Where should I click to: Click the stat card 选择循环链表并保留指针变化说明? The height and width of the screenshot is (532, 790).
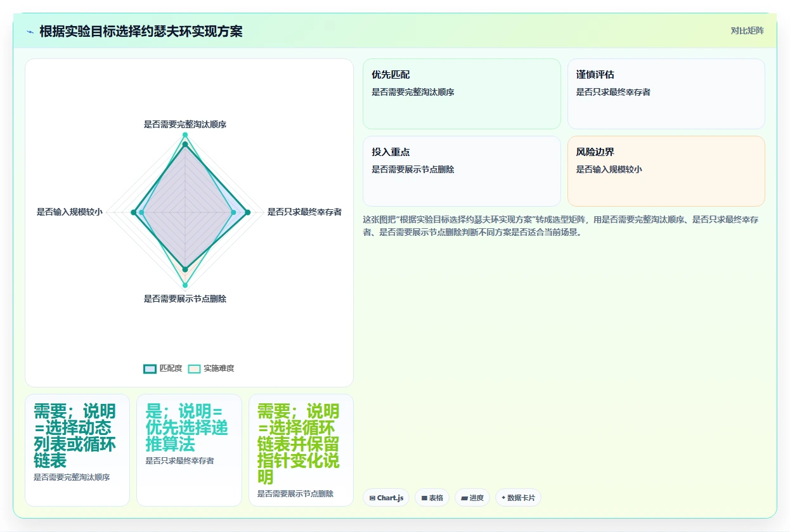pos(301,450)
